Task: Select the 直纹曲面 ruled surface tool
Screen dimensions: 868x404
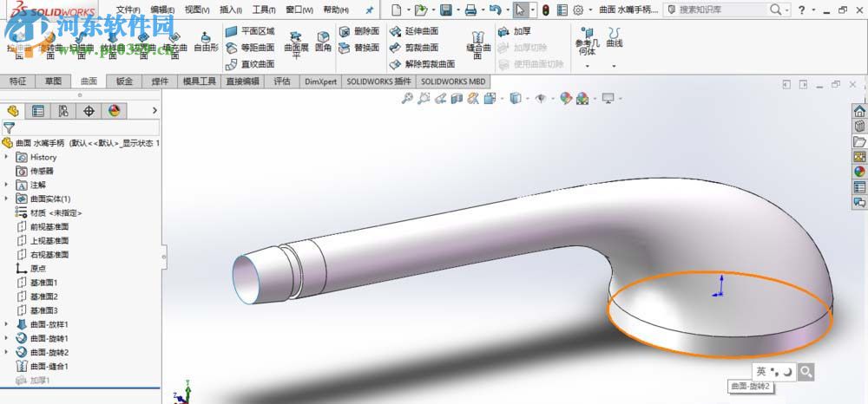Action: tap(250, 64)
